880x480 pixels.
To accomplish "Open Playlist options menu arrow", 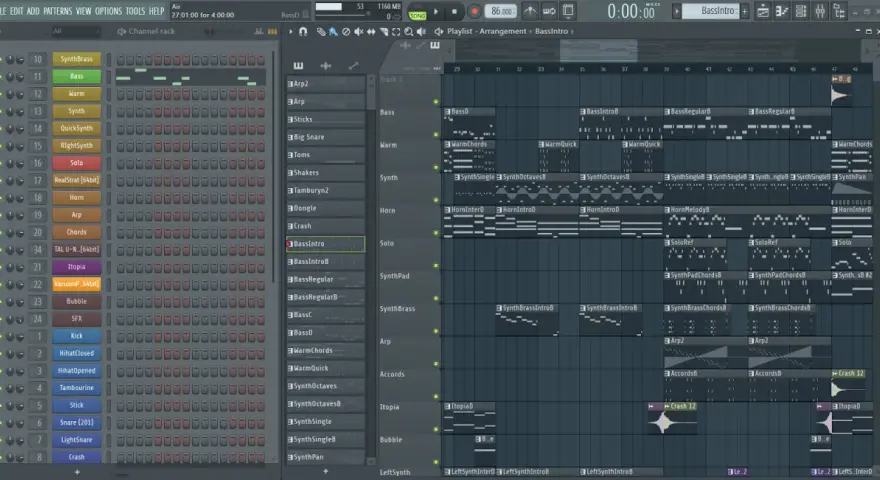I will coord(291,31).
